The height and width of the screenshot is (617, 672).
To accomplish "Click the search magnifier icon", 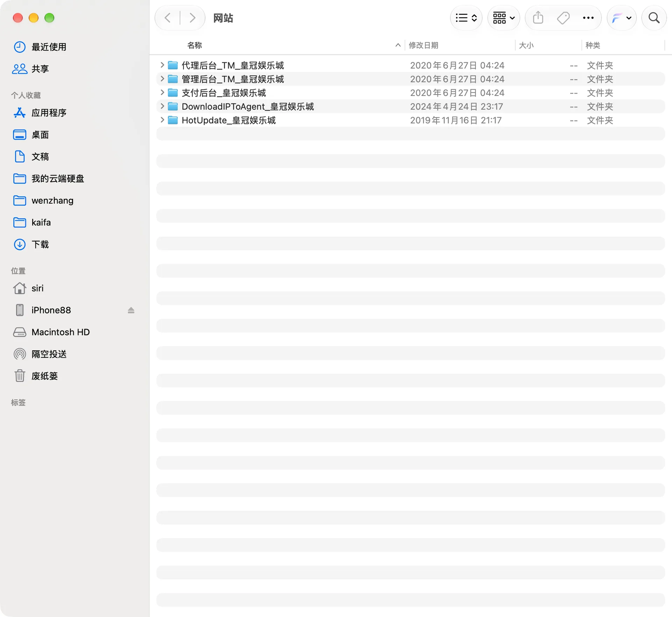I will tap(654, 18).
